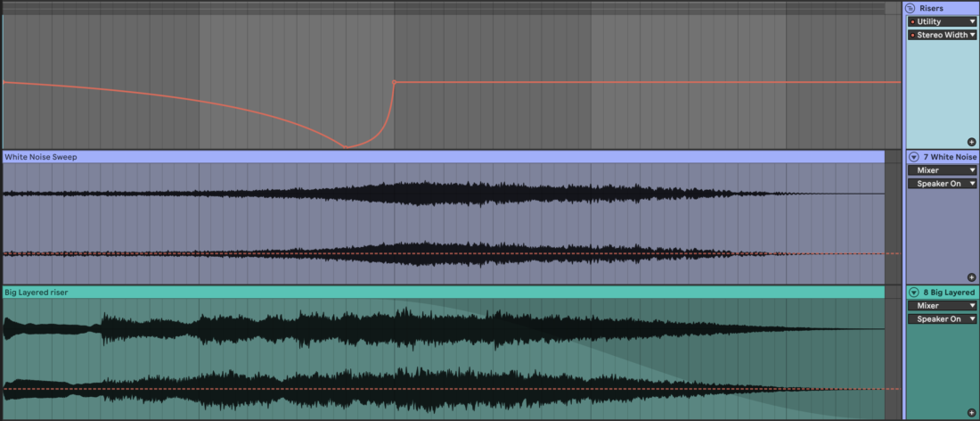This screenshot has height=421, width=980.
Task: Open the Stereo Width parameter dropdown
Action: pyautogui.click(x=942, y=35)
